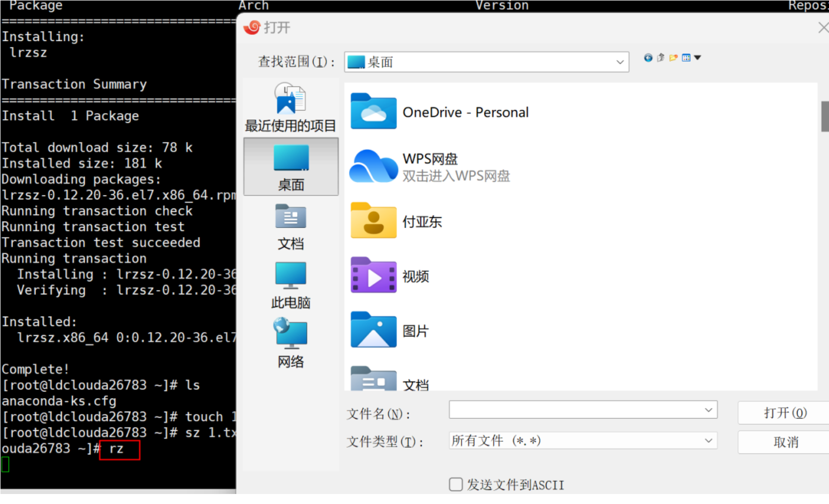This screenshot has height=504, width=829.
Task: Expand the 查找范围 location dropdown
Action: tap(620, 62)
